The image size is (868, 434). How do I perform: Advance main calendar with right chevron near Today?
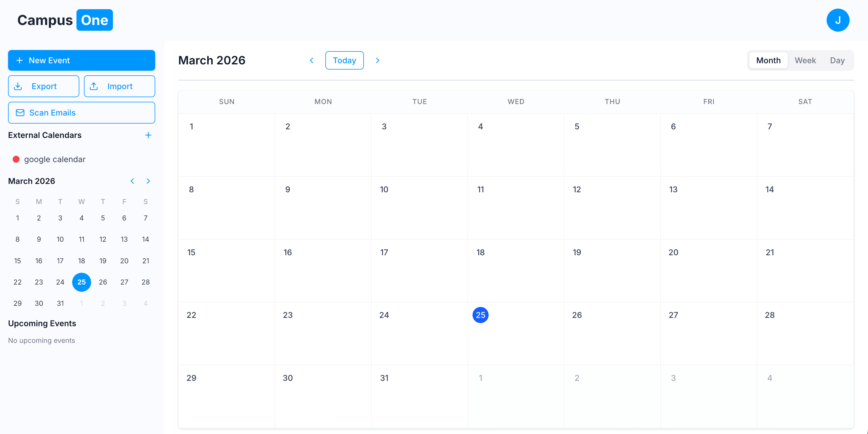click(x=377, y=60)
